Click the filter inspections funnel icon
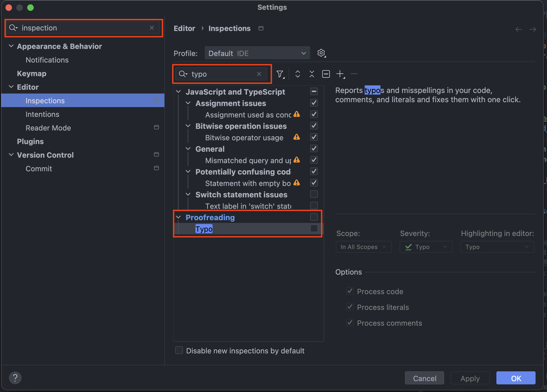 pyautogui.click(x=280, y=74)
